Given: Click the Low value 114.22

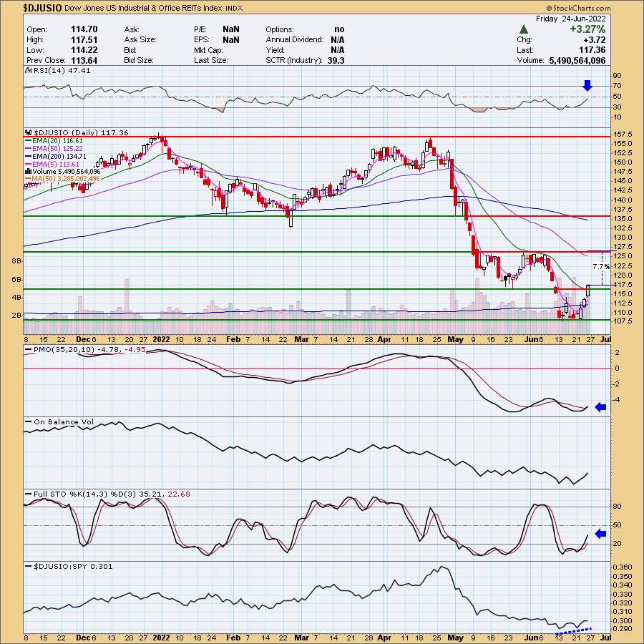Looking at the screenshot, I should pos(84,50).
